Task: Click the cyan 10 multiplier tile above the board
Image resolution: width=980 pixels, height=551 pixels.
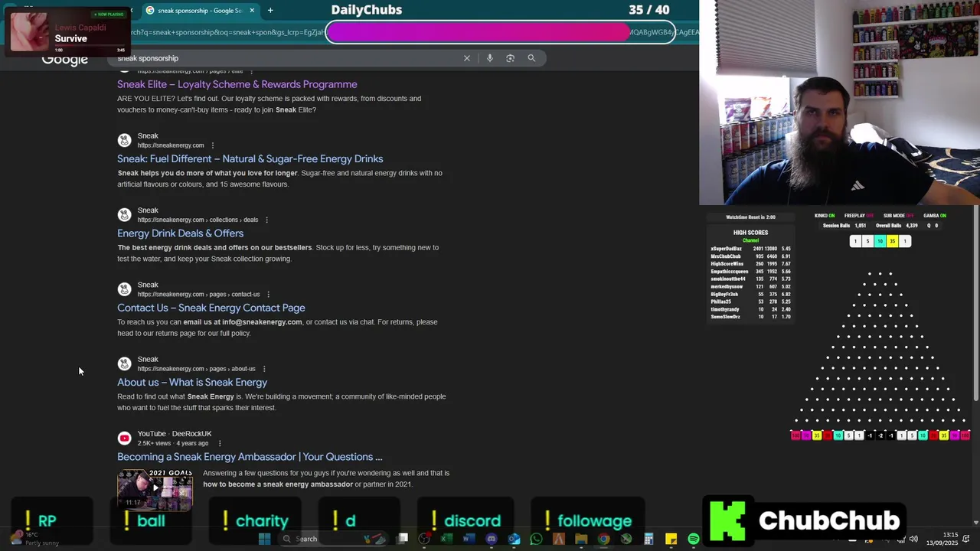Action: click(x=880, y=241)
